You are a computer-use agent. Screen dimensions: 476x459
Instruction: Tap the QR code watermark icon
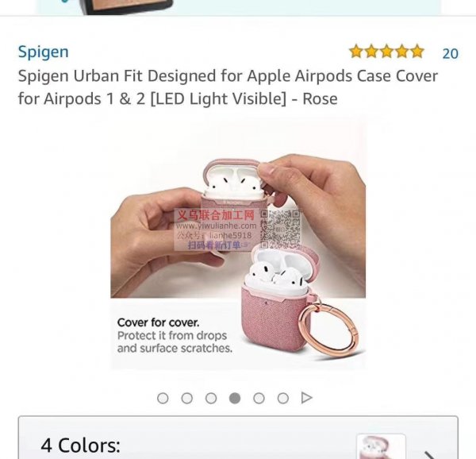coord(281,229)
